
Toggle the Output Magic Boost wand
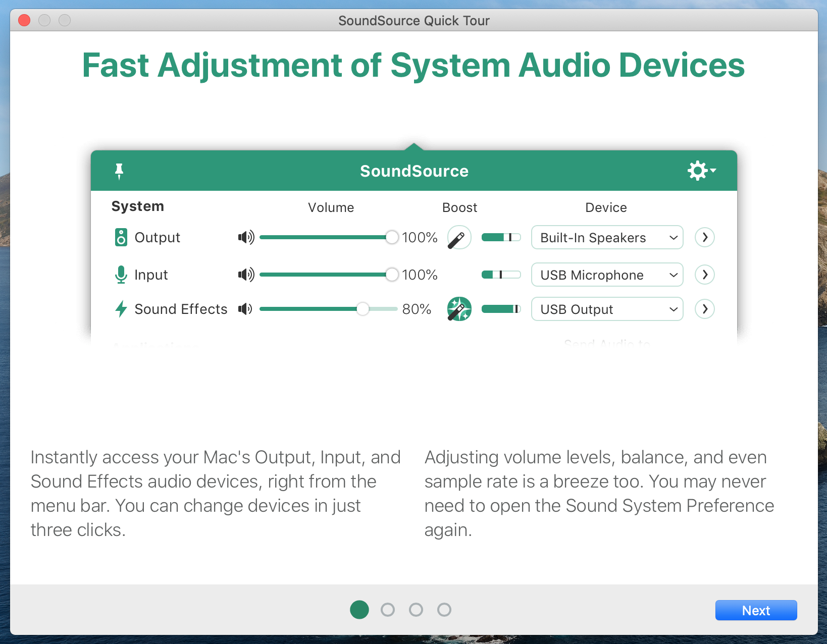459,238
